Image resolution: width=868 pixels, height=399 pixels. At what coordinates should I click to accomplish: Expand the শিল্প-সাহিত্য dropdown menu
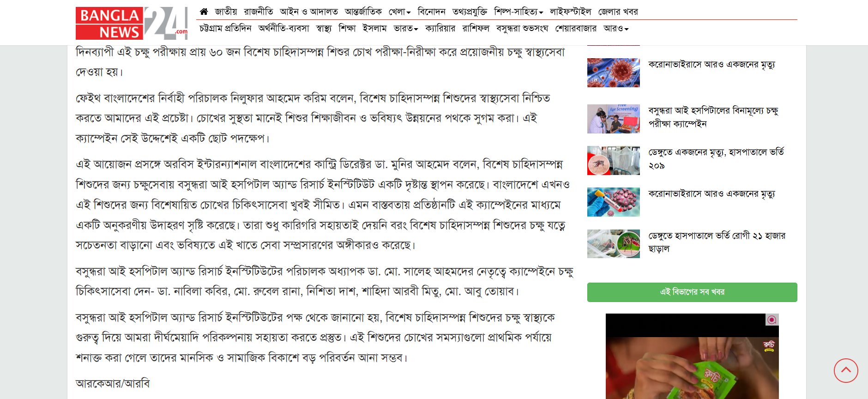(x=518, y=12)
